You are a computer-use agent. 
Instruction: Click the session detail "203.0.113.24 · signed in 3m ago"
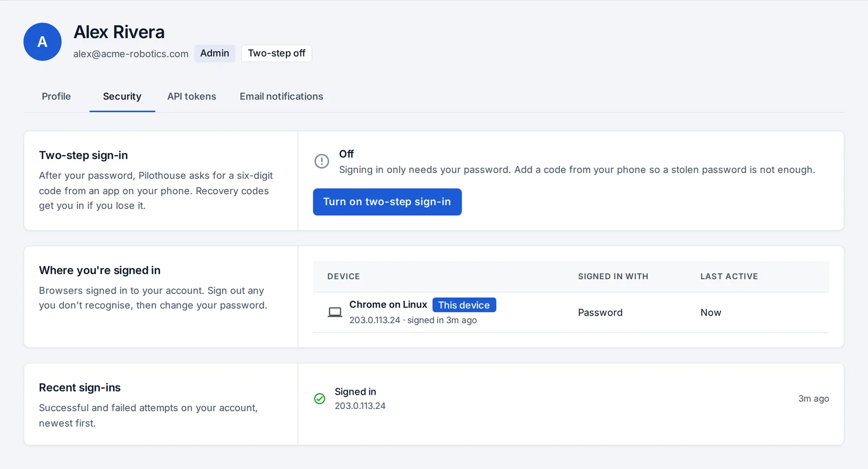[x=413, y=320]
